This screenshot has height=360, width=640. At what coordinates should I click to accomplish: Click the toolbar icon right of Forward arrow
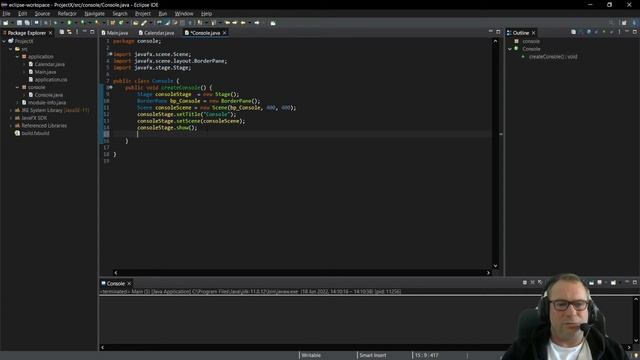pos(273,23)
